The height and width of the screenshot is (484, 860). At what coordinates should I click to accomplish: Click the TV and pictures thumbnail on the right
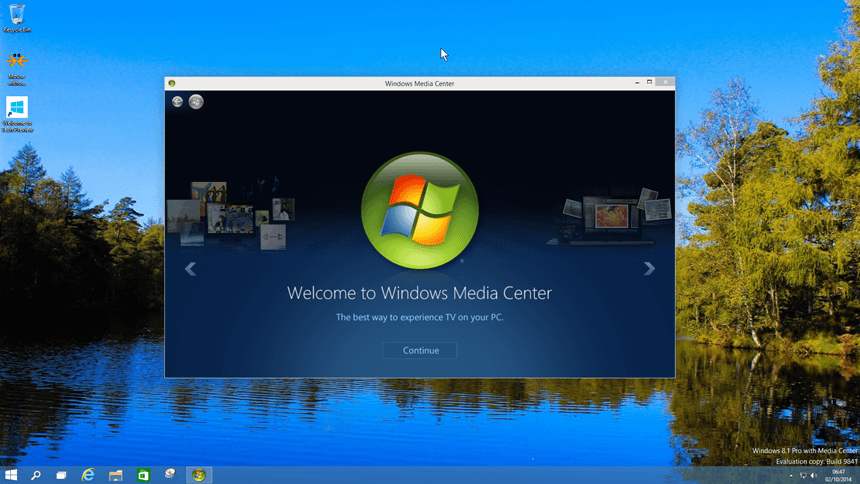click(x=609, y=217)
